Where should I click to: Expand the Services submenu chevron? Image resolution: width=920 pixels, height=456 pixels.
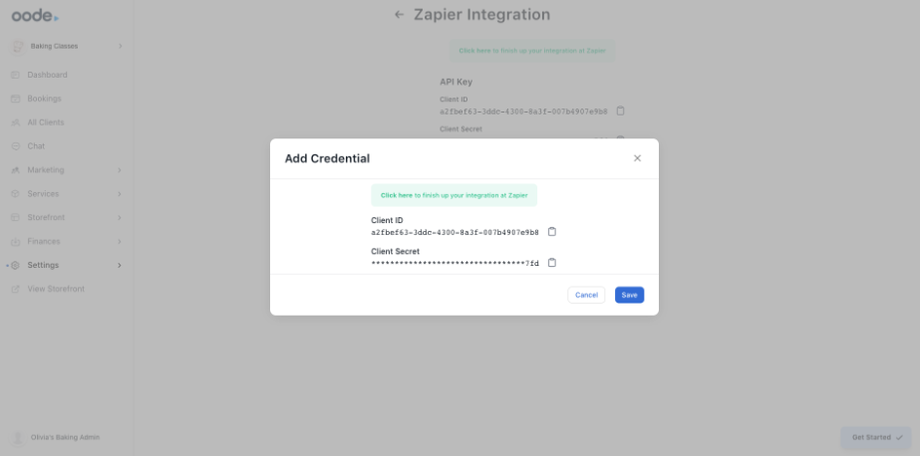[x=120, y=194]
